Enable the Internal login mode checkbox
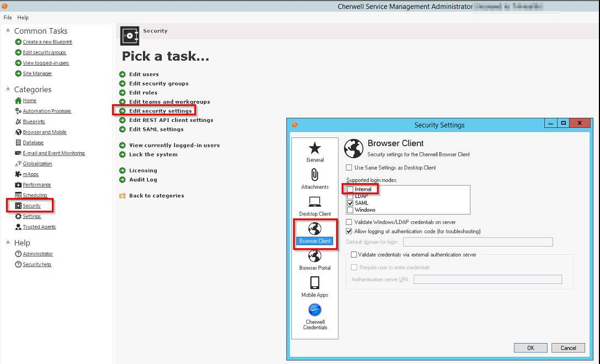Viewport: 600px width, 364px height. coord(350,190)
